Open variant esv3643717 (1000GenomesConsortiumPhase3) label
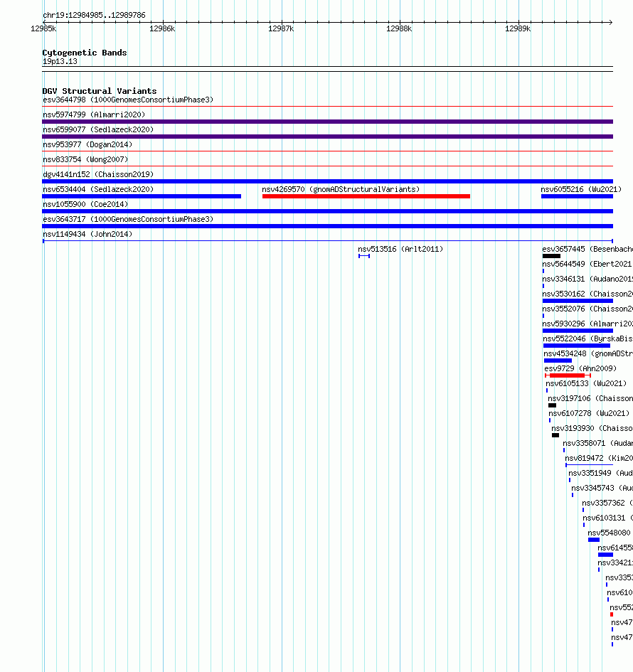The width and height of the screenshot is (633, 672). tap(128, 220)
